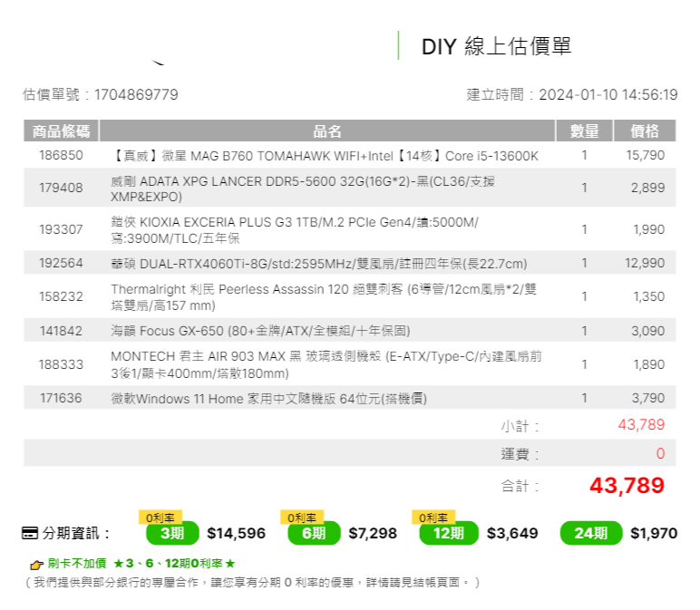This screenshot has width=700, height=610.
Task: Select the 6期 installment badge
Action: (x=314, y=533)
